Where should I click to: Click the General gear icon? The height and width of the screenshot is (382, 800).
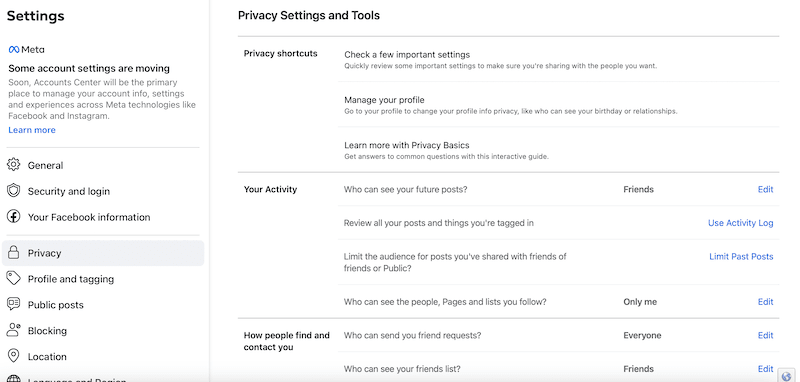click(x=13, y=165)
